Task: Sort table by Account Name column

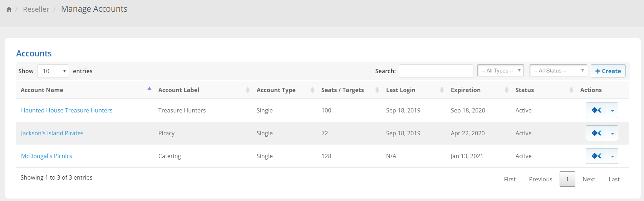Action: [42, 90]
